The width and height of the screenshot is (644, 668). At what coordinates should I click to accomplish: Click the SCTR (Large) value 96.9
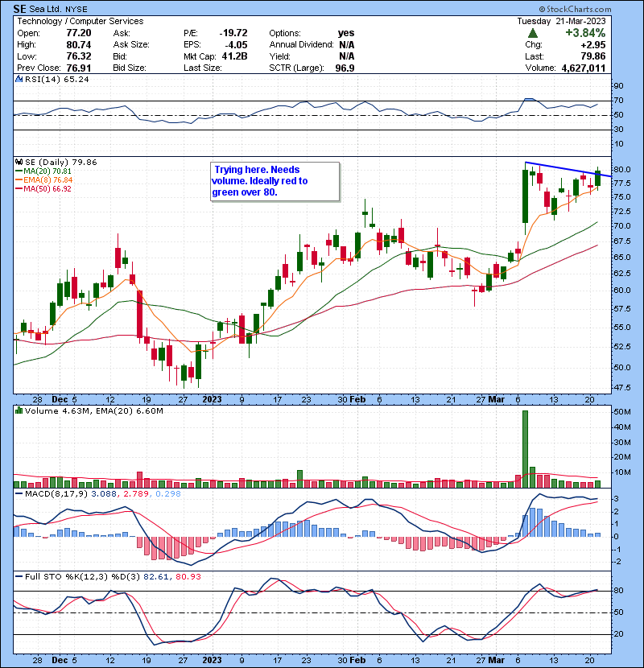click(x=345, y=68)
